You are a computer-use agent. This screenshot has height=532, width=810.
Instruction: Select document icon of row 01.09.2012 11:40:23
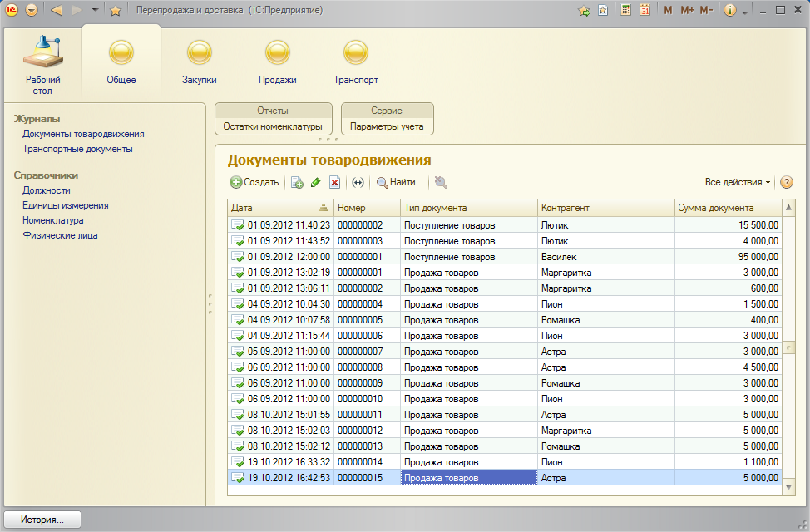(237, 225)
